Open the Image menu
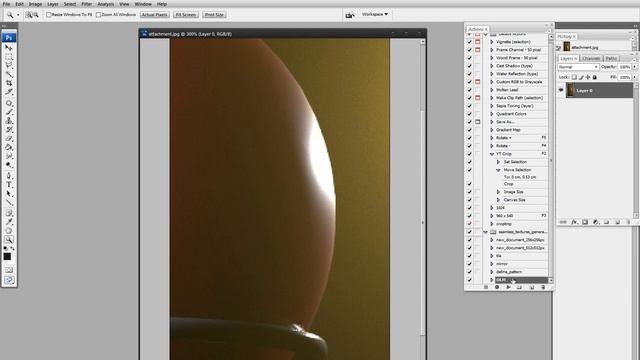Image resolution: width=640 pixels, height=360 pixels. tap(35, 4)
